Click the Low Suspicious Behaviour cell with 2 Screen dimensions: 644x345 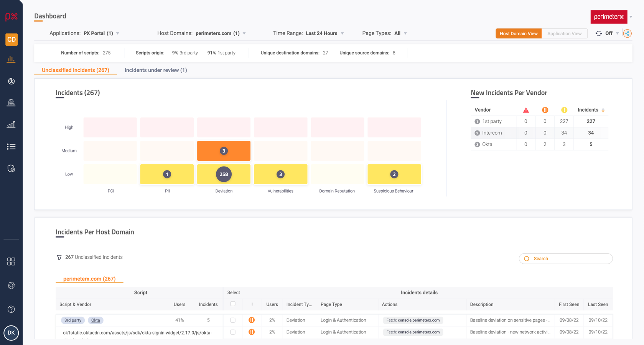[394, 174]
